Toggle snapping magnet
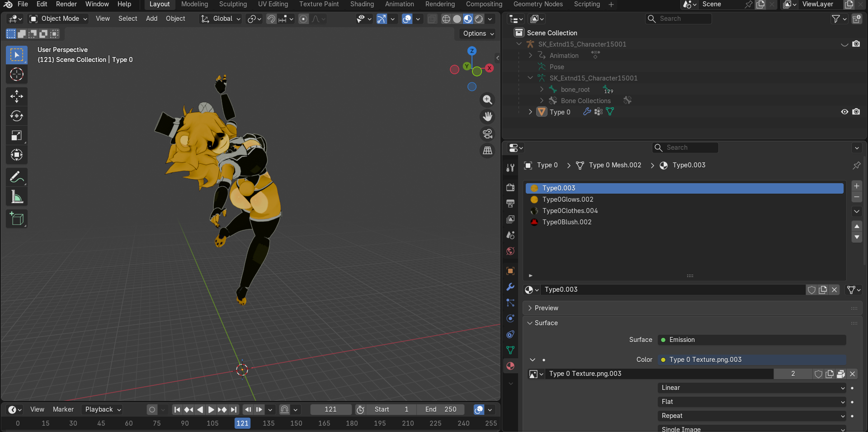Screen dimensions: 868x432 pyautogui.click(x=271, y=19)
